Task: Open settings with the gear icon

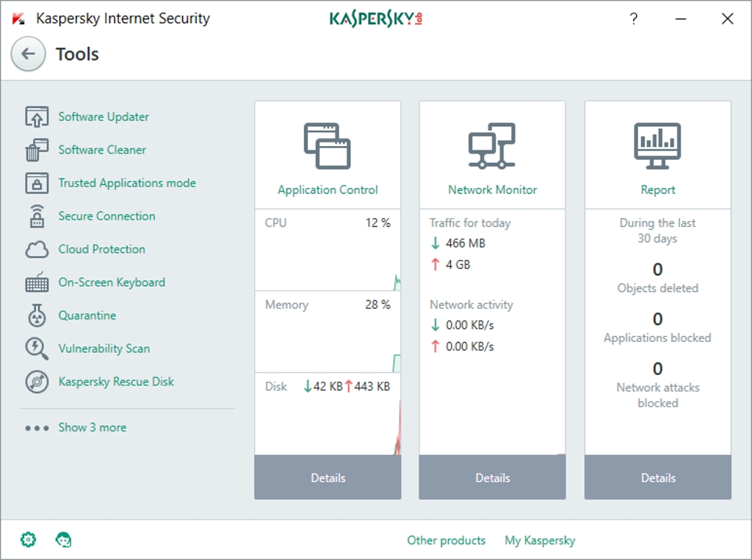Action: coord(28,540)
